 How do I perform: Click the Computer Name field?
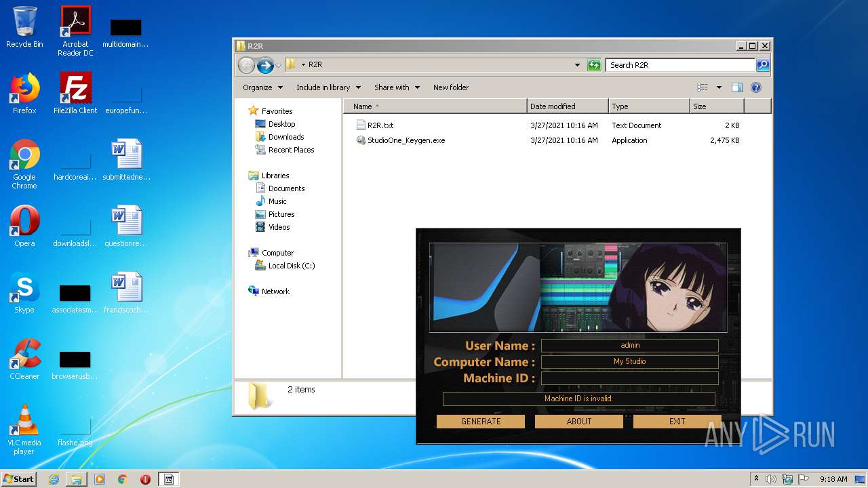(629, 362)
